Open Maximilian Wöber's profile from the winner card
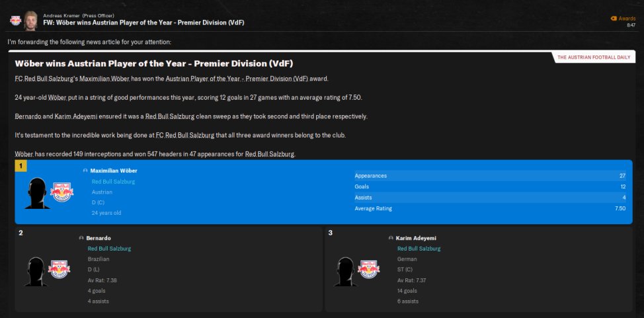Viewport: 644px width, 318px height. [x=114, y=171]
